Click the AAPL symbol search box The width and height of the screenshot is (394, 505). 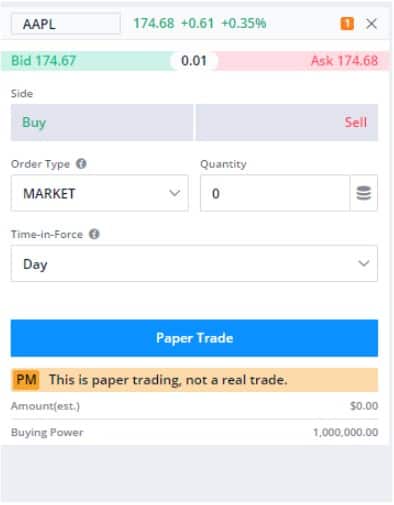66,24
